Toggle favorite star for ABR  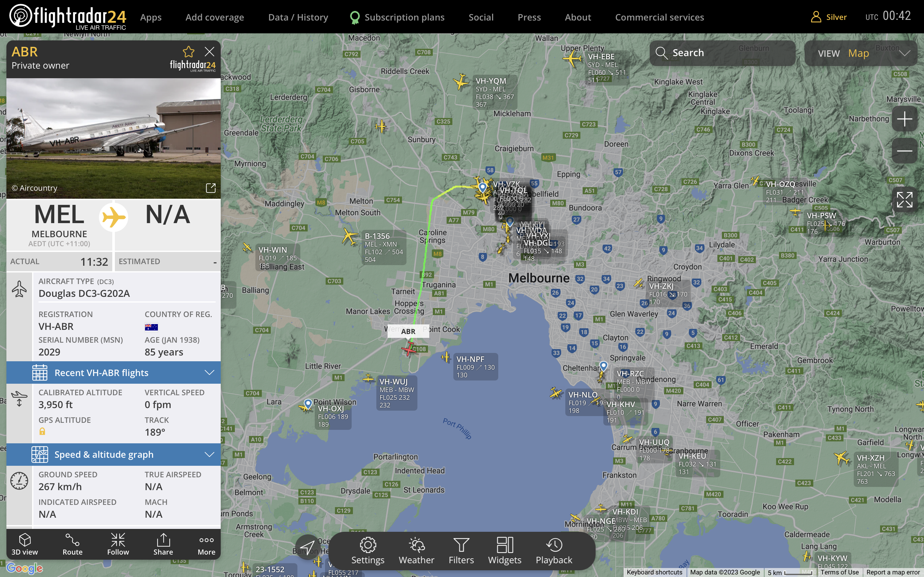188,52
